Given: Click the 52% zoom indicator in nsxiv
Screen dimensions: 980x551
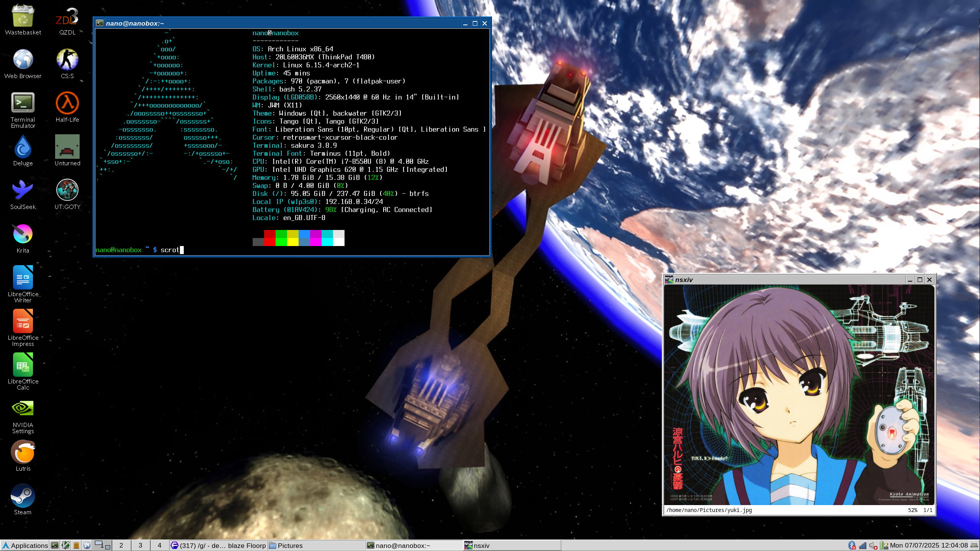Looking at the screenshot, I should [913, 510].
